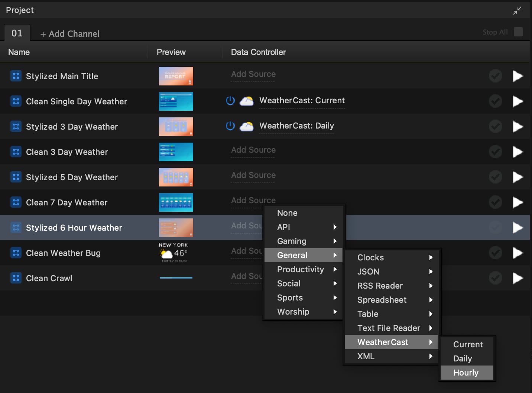Screen dimensions: 532x393
Task: Click Add Channel
Action: [x=70, y=34]
